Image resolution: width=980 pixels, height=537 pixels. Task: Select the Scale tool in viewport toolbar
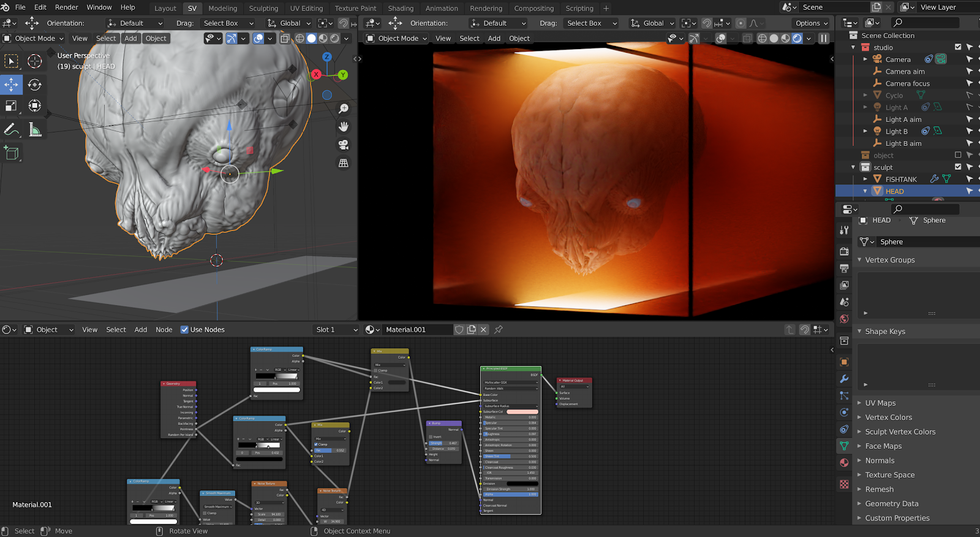12,106
